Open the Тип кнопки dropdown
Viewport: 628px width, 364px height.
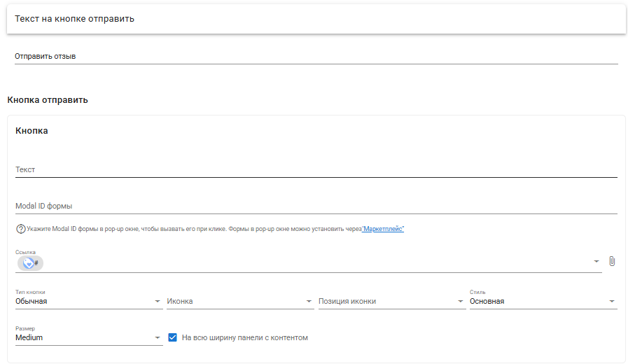point(89,301)
